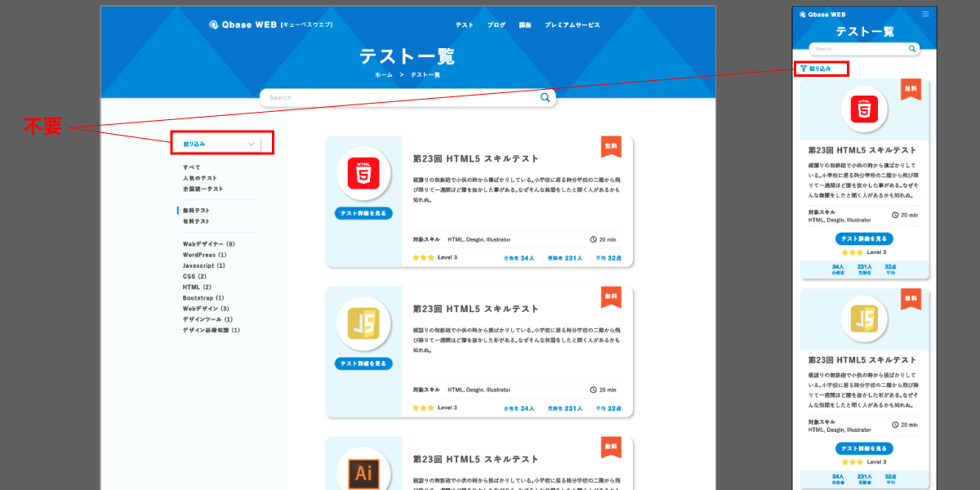
Task: Filter by デザインツール (1) category
Action: (207, 319)
